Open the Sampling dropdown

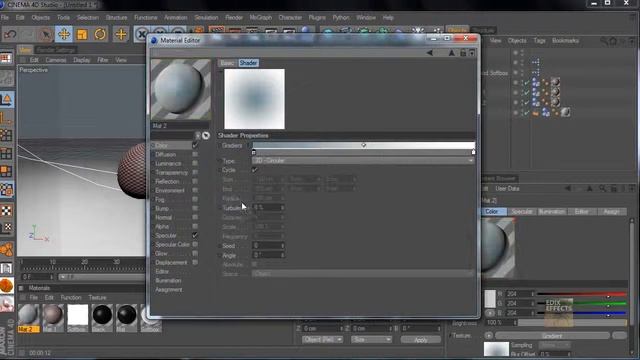pos(554,345)
